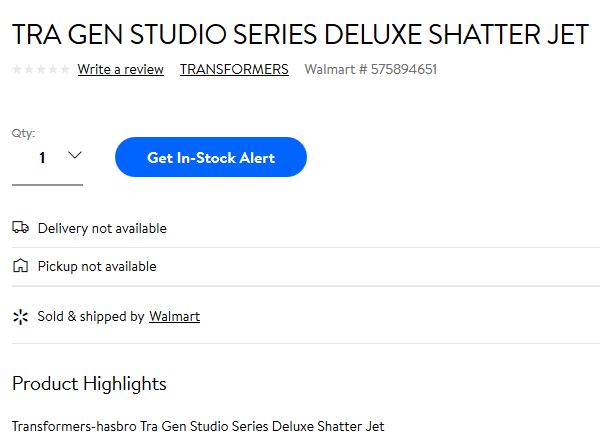Click the Get In-Stock Alert button

(211, 157)
